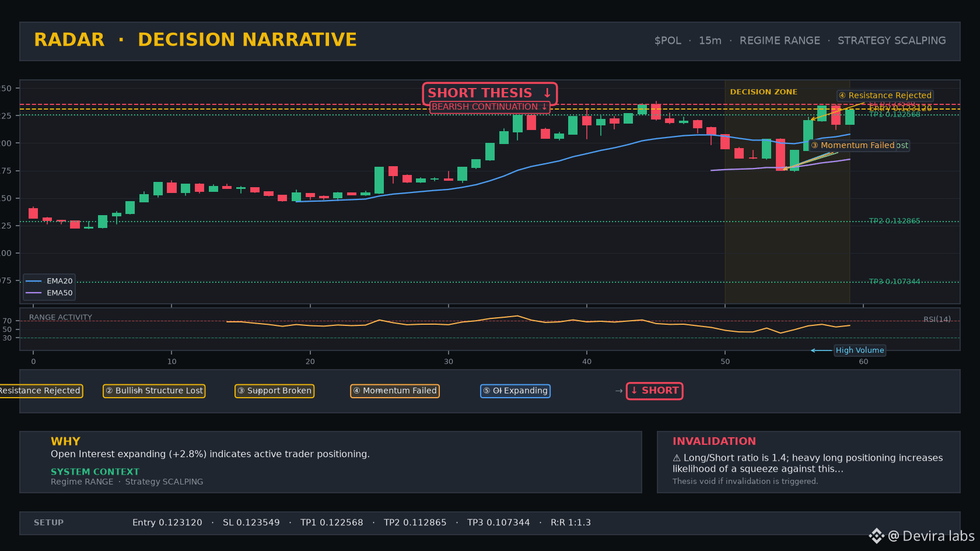Click the INVALIDATION heading
The width and height of the screenshot is (980, 551).
714,441
